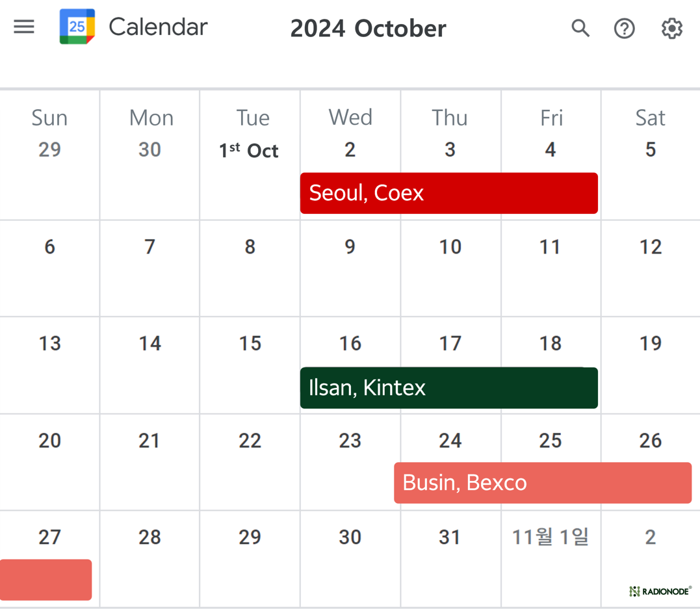
Task: Open the search magnifier icon
Action: (580, 28)
